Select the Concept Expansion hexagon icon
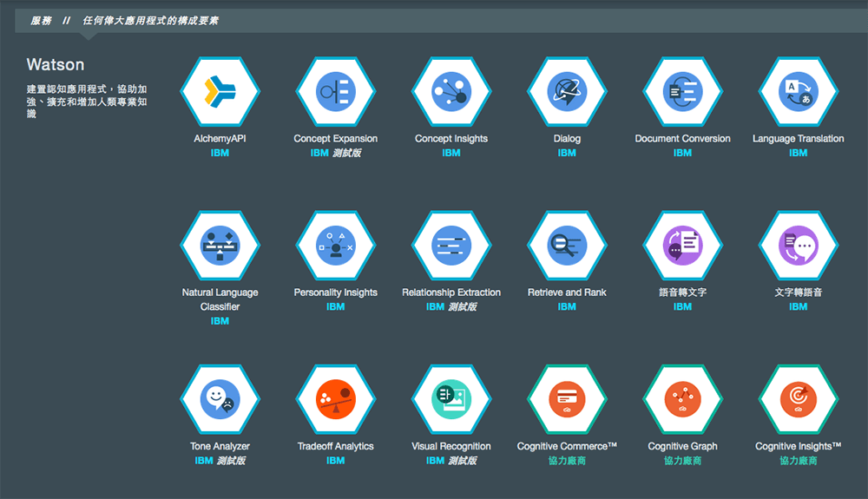The image size is (868, 499). [x=335, y=91]
